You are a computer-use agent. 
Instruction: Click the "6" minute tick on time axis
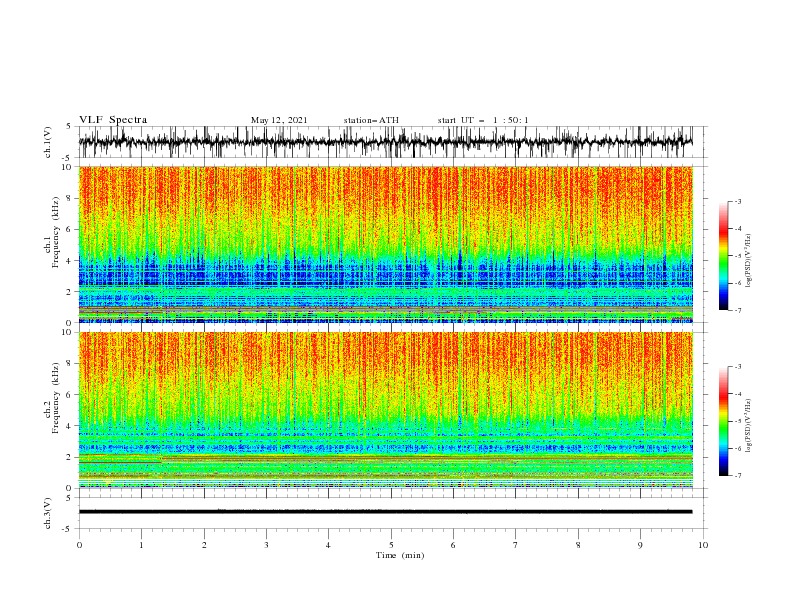coord(453,545)
